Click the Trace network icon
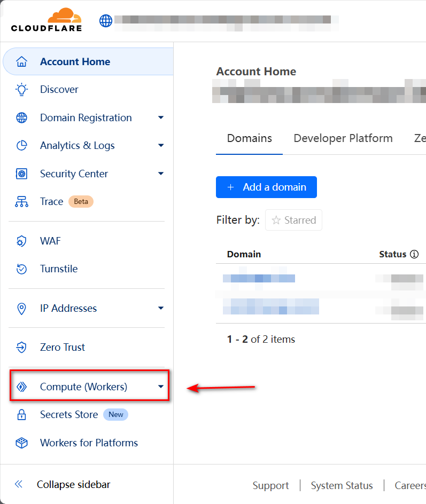 pos(21,202)
